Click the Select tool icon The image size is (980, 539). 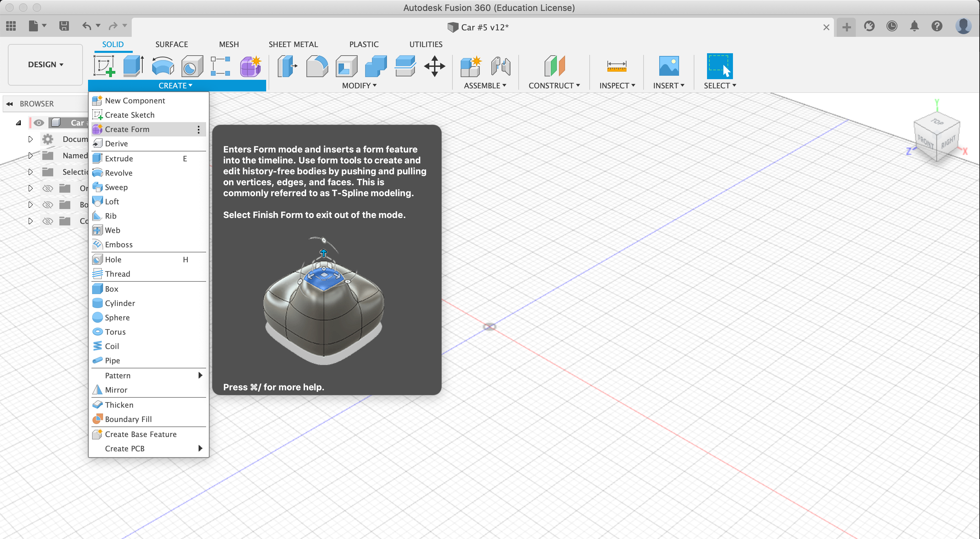point(719,66)
